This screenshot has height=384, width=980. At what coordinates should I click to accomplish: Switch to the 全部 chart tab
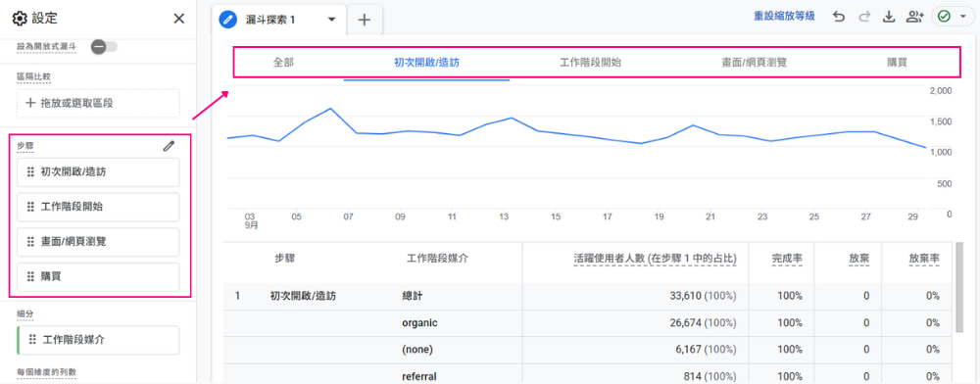pyautogui.click(x=283, y=63)
